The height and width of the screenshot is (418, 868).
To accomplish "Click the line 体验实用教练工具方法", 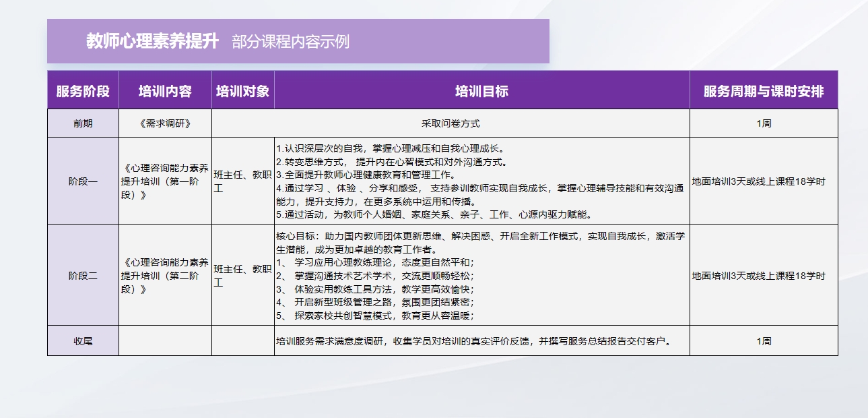I will point(375,289).
